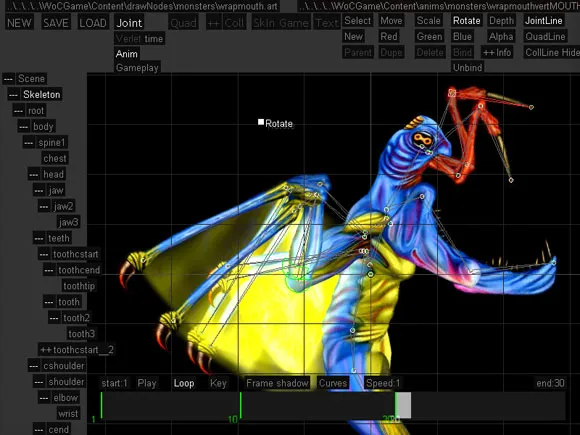This screenshot has height=435, width=580.
Task: Select the Text mode tab
Action: [327, 23]
